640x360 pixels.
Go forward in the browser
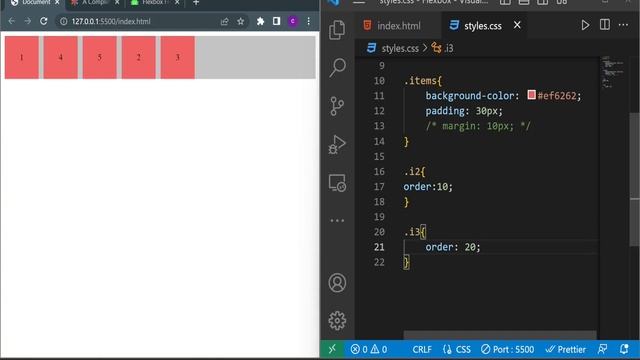coord(27,21)
